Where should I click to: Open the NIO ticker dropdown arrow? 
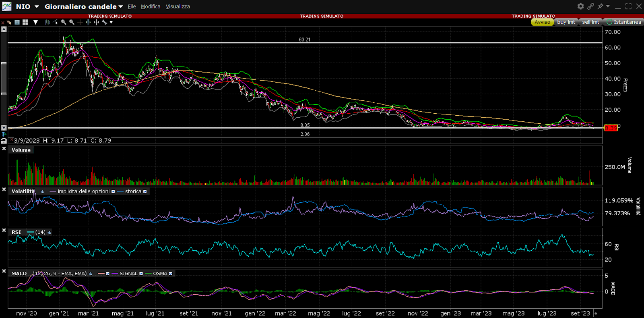click(37, 6)
